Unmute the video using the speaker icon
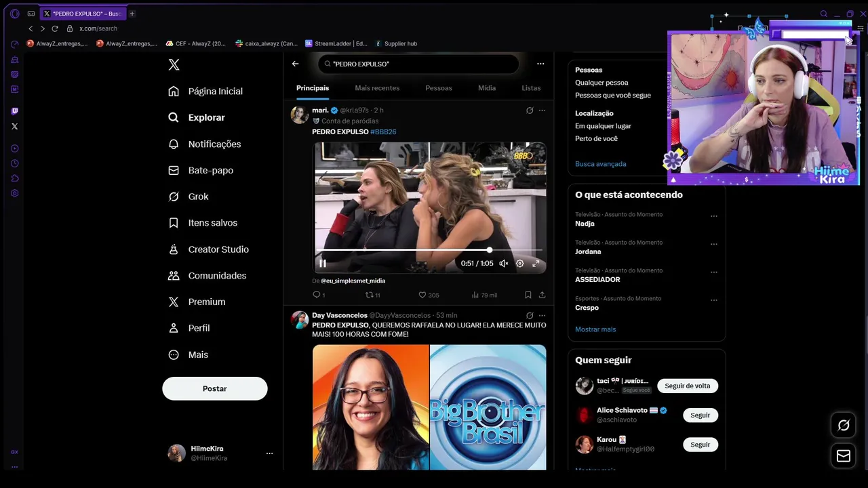This screenshot has width=868, height=488. click(503, 264)
